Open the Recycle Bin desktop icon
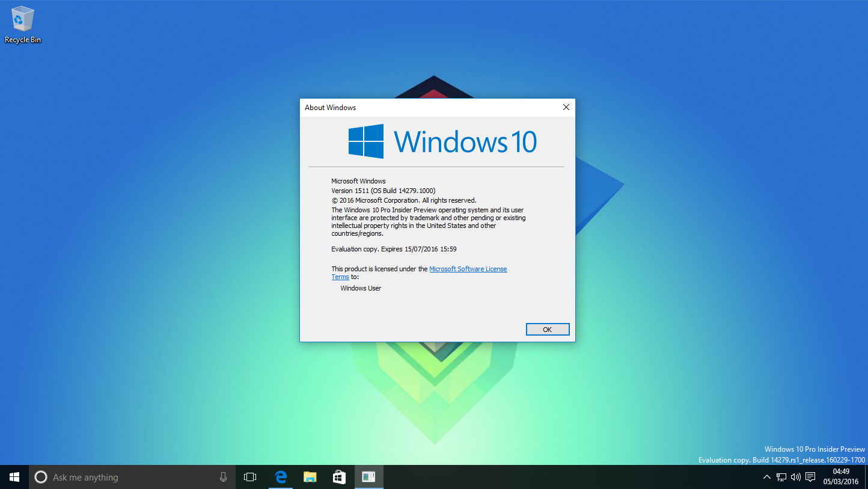868x489 pixels. pyautogui.click(x=23, y=25)
